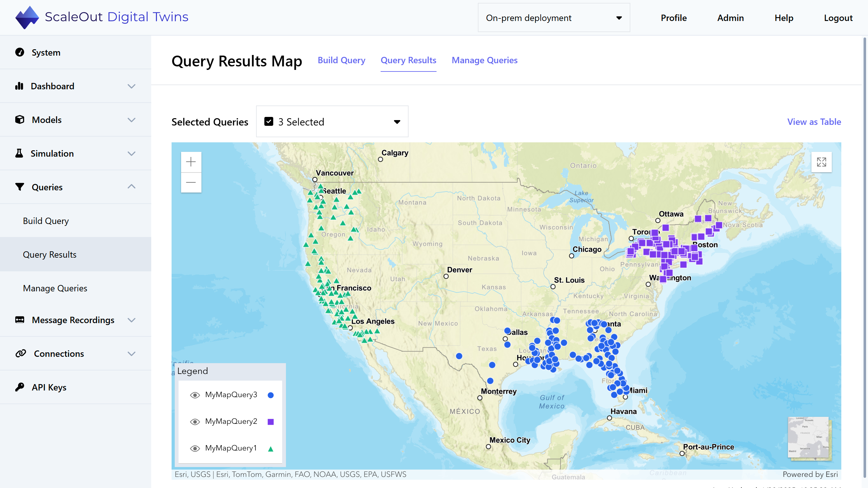Click the Logout link
This screenshot has width=868, height=488.
coord(838,18)
